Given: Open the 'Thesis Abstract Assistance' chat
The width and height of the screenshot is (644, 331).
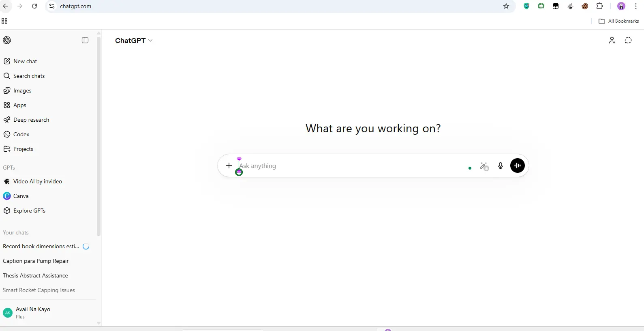Looking at the screenshot, I should pyautogui.click(x=35, y=275).
